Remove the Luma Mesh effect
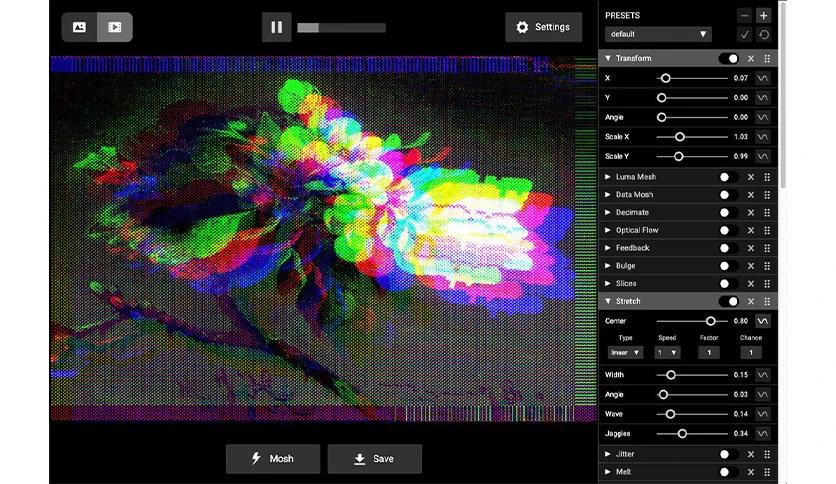Viewport: 836px width, 484px height. 751,177
